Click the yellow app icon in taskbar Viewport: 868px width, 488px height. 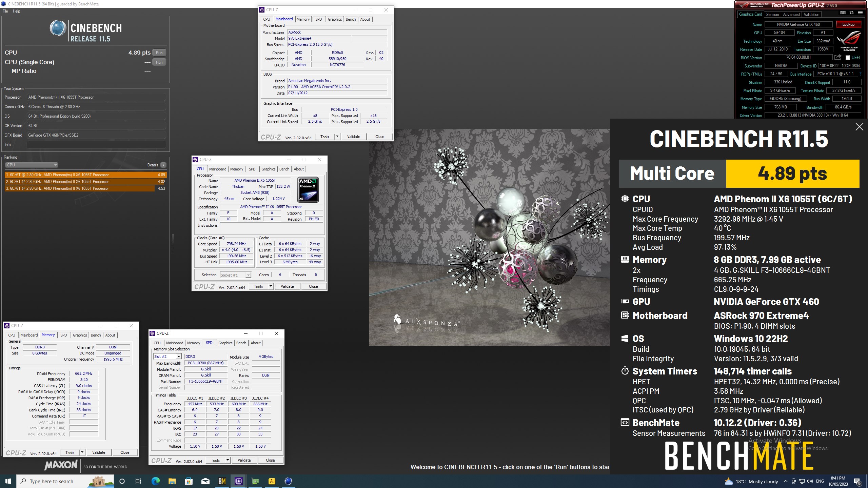click(x=272, y=481)
